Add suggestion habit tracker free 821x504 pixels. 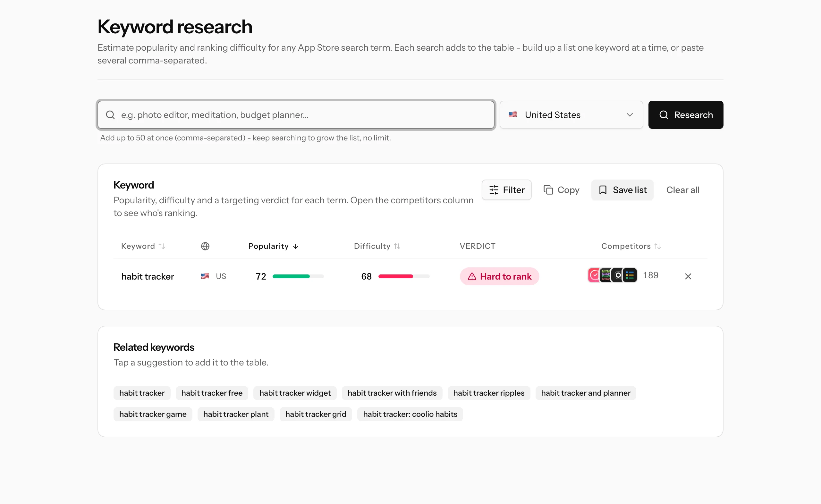[212, 393]
